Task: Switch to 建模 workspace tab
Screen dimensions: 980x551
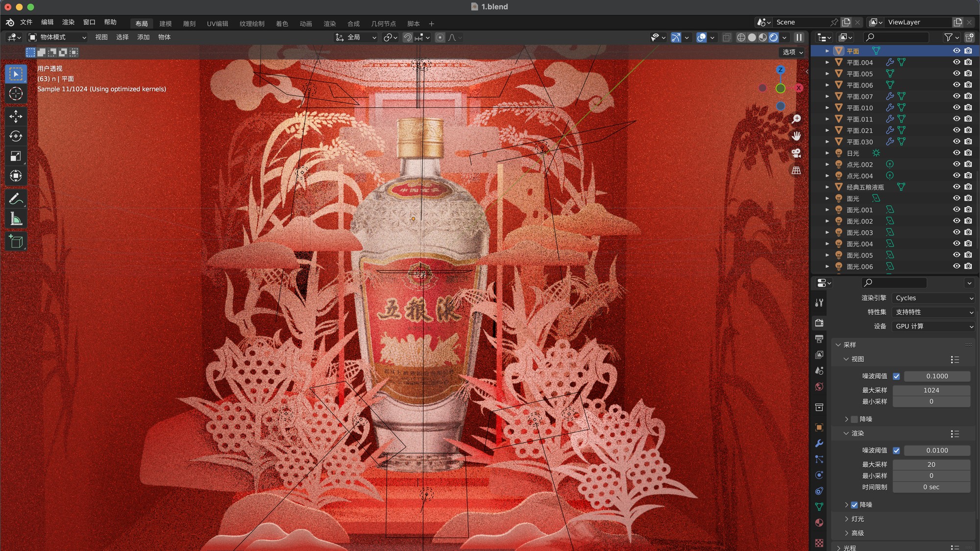Action: (166, 24)
